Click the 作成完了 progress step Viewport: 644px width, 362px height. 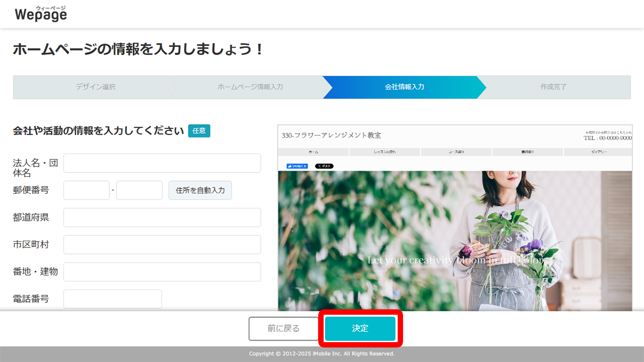click(x=552, y=87)
